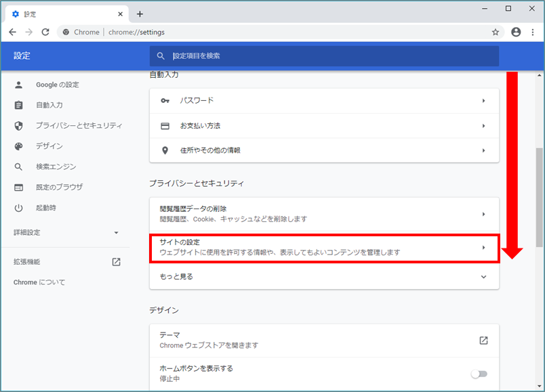Select プライバシーとセキュリティ in sidebar

click(x=79, y=126)
